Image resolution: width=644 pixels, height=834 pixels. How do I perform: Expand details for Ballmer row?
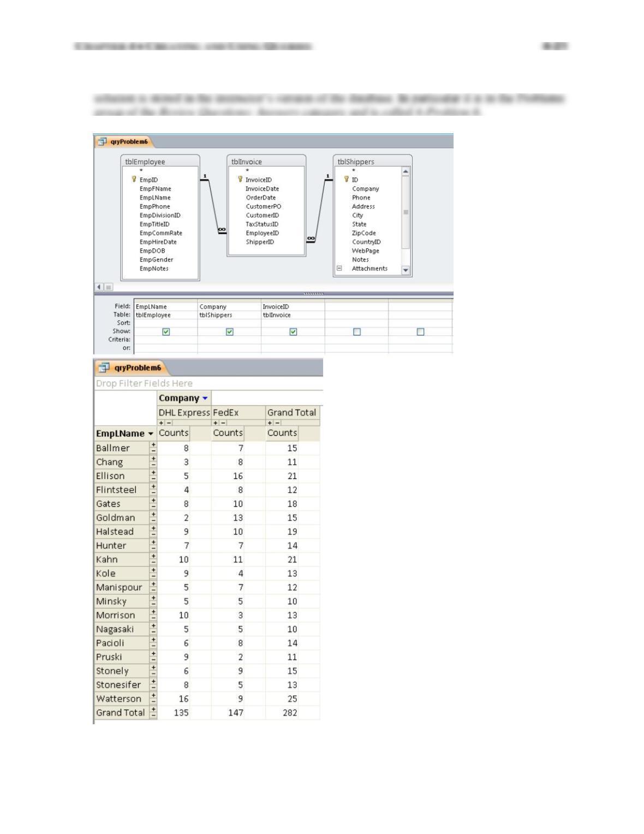coord(153,445)
